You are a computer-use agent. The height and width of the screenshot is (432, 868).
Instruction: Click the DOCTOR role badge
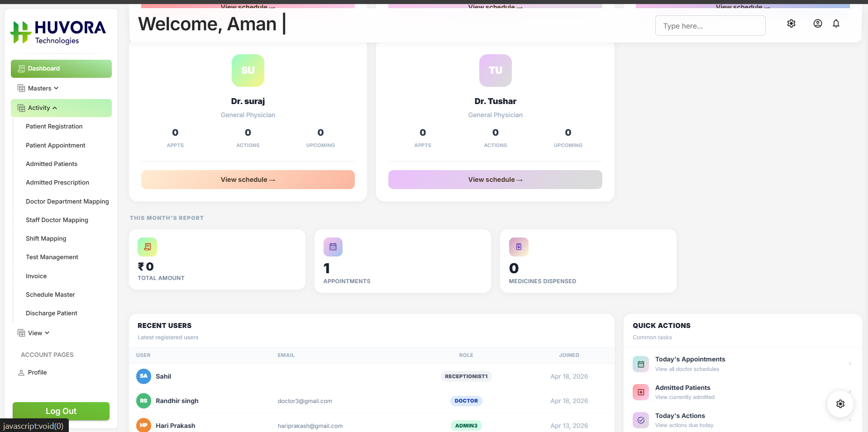466,401
